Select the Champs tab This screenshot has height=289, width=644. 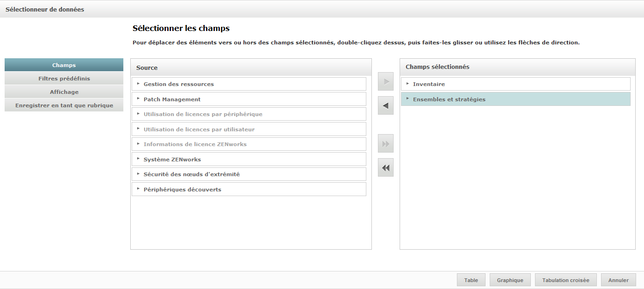click(64, 65)
